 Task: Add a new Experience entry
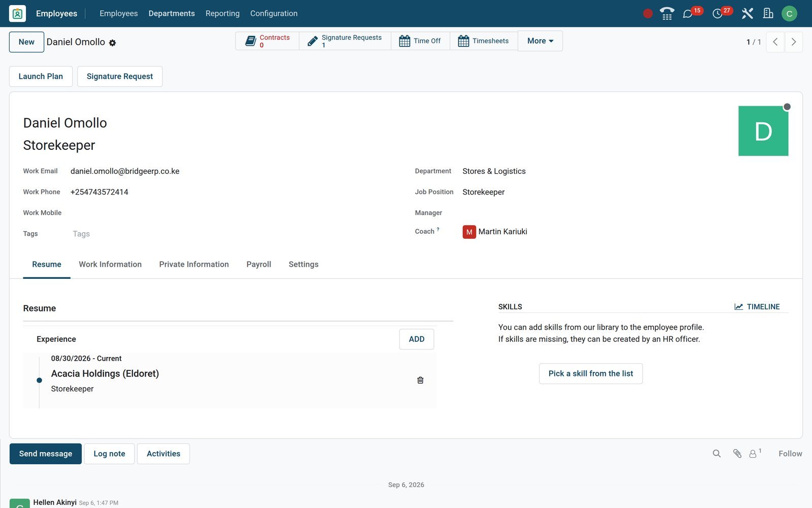[417, 339]
